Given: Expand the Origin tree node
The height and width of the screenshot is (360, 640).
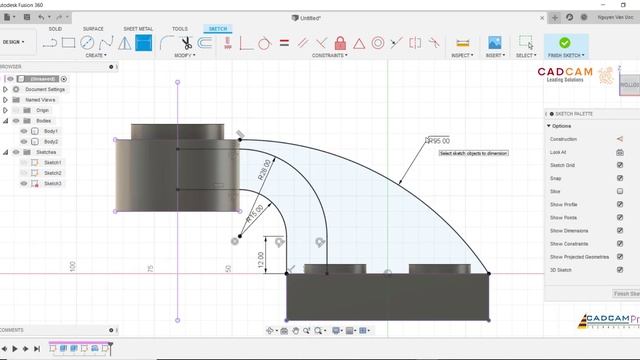Looking at the screenshot, I should point(5,110).
